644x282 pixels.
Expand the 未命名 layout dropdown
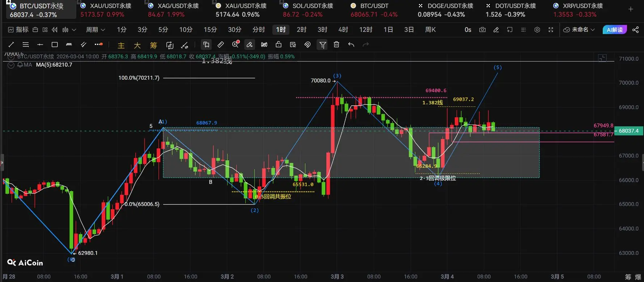579,30
